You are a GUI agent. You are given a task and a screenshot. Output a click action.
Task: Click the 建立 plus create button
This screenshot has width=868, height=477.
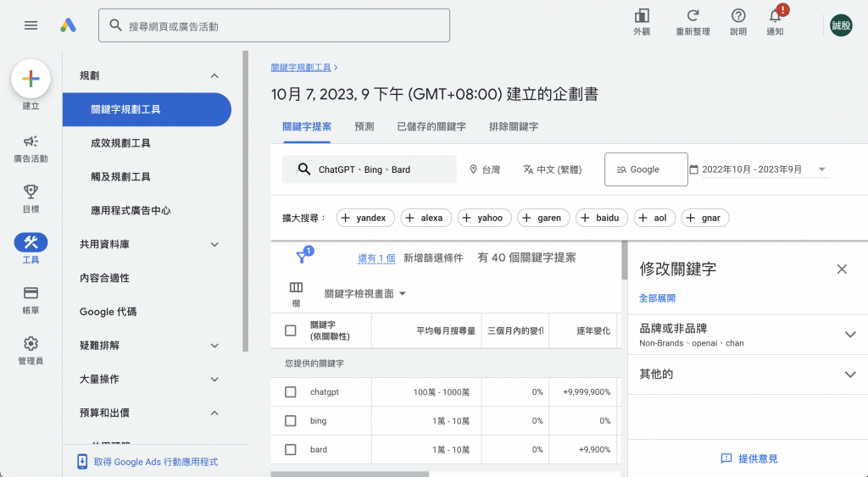(31, 79)
